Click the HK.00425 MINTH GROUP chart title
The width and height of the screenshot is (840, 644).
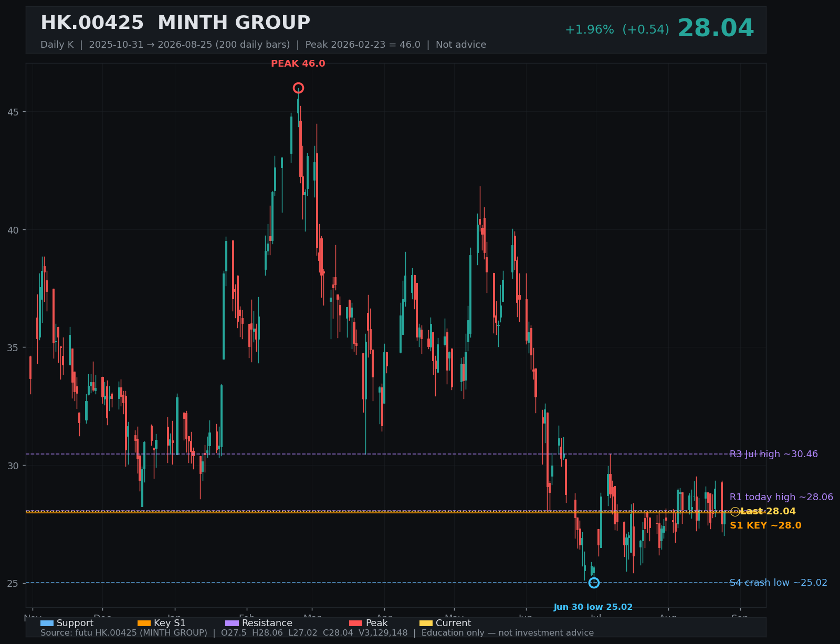pyautogui.click(x=175, y=23)
